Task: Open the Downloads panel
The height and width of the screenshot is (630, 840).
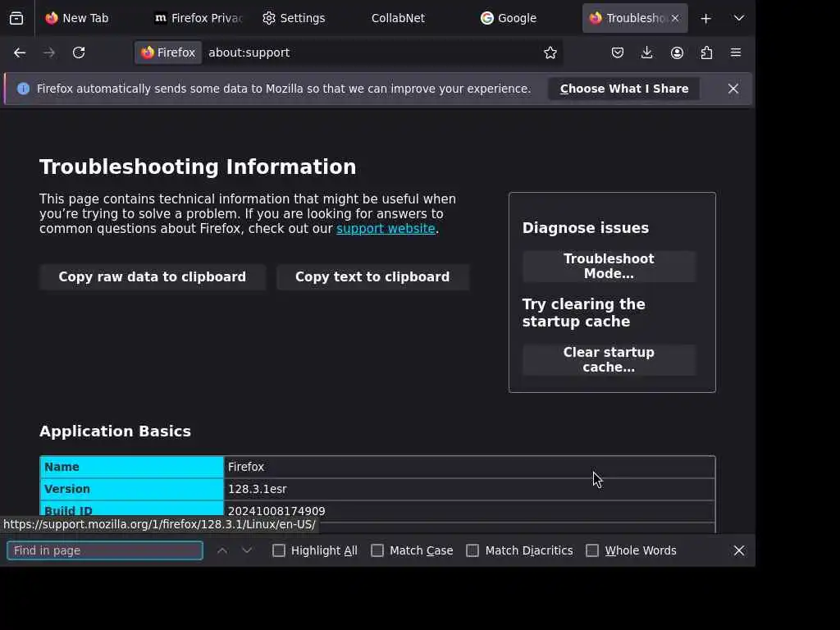Action: pyautogui.click(x=646, y=52)
